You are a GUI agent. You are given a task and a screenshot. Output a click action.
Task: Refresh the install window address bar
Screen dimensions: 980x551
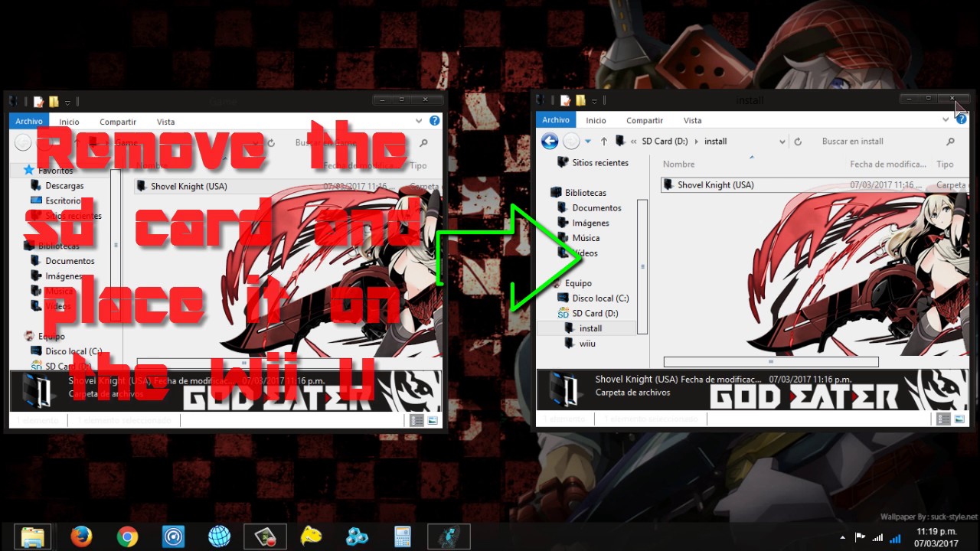pyautogui.click(x=798, y=142)
